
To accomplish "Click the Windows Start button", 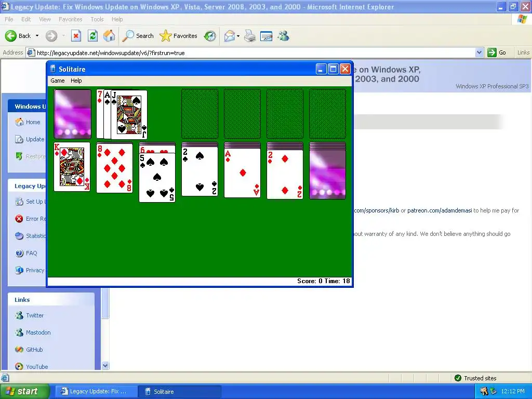I will pos(24,391).
